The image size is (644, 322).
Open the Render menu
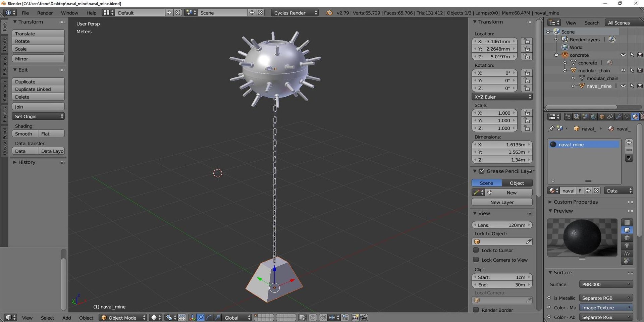point(45,13)
